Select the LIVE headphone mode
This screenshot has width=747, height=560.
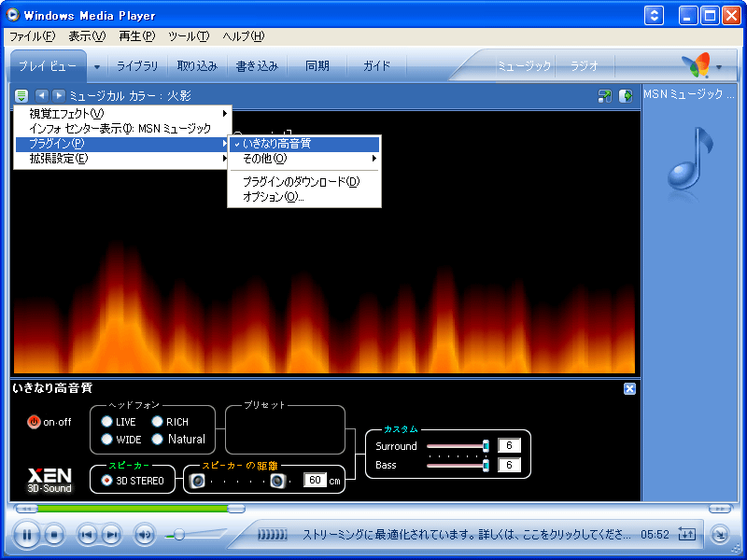pos(119,422)
